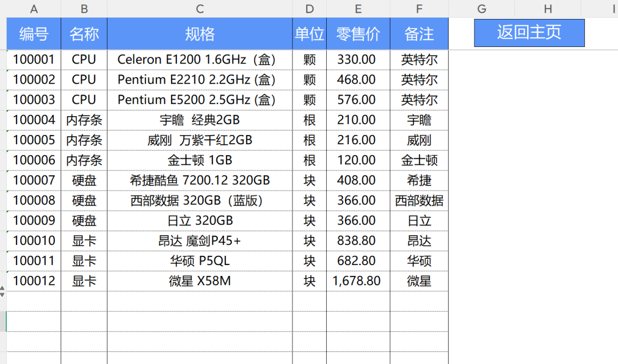Select column A header

pos(34,9)
